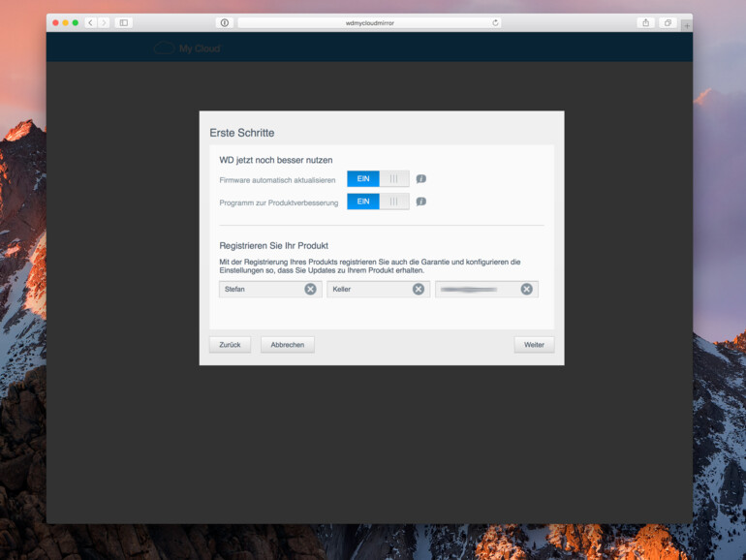Toggle Programm zur Produktverbesserung switch
This screenshot has height=560, width=746.
tap(378, 202)
